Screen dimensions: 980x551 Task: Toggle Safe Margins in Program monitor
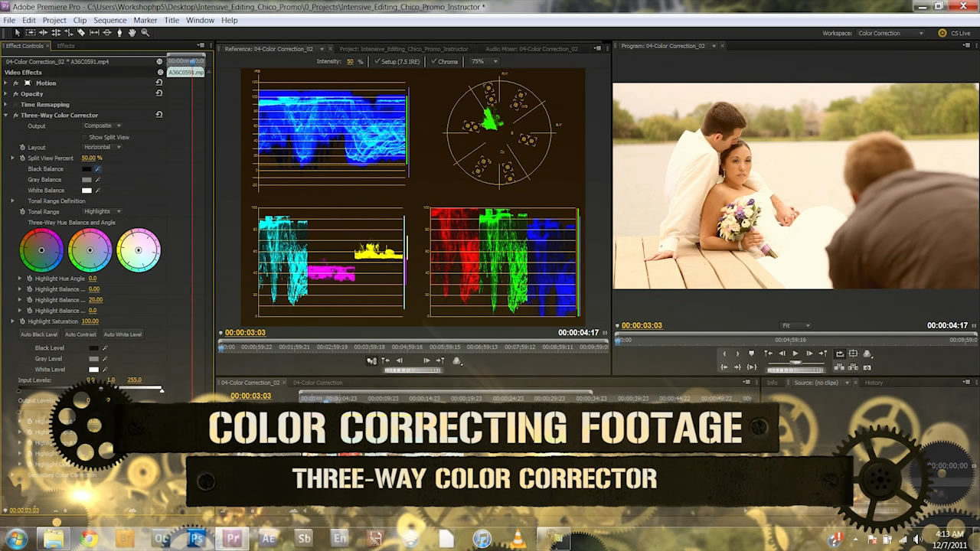click(x=853, y=354)
